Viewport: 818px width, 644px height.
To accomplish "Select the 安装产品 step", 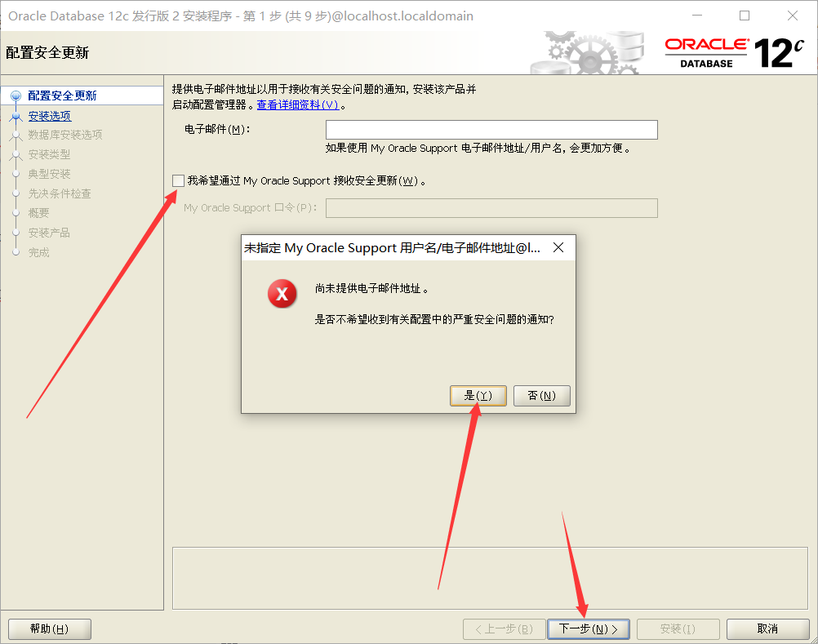I will (x=49, y=233).
